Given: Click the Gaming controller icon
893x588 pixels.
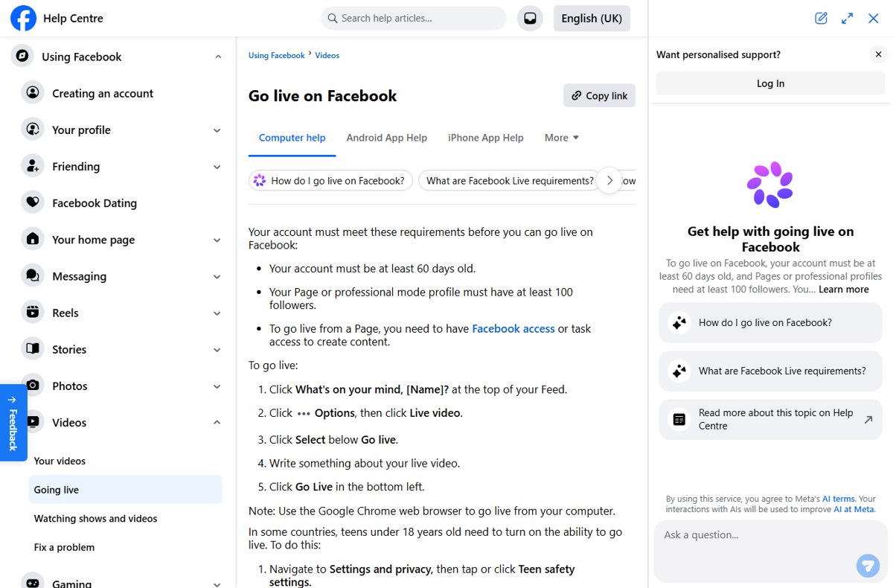Looking at the screenshot, I should coord(33,584).
